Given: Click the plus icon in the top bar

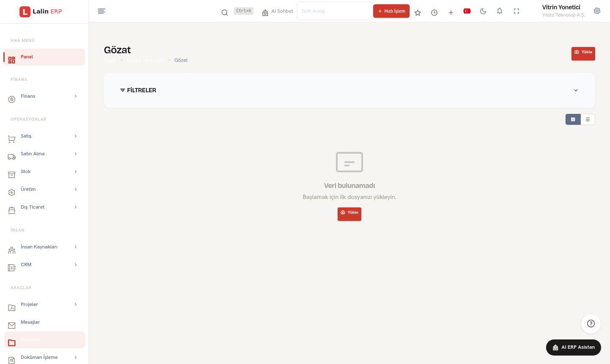Looking at the screenshot, I should 451,13.
